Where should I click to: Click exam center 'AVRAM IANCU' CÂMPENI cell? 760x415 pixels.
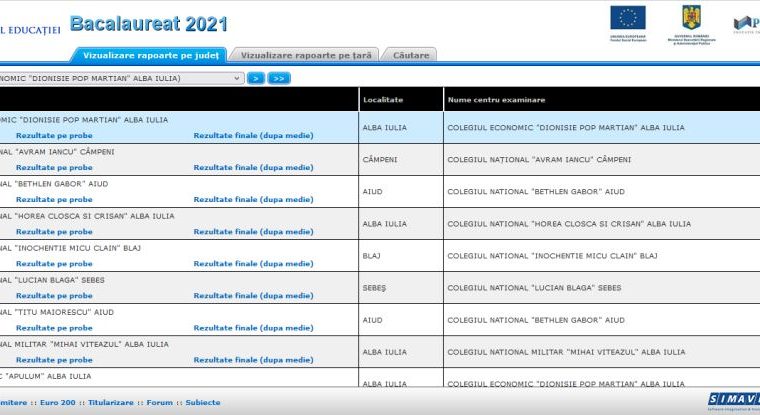602,160
